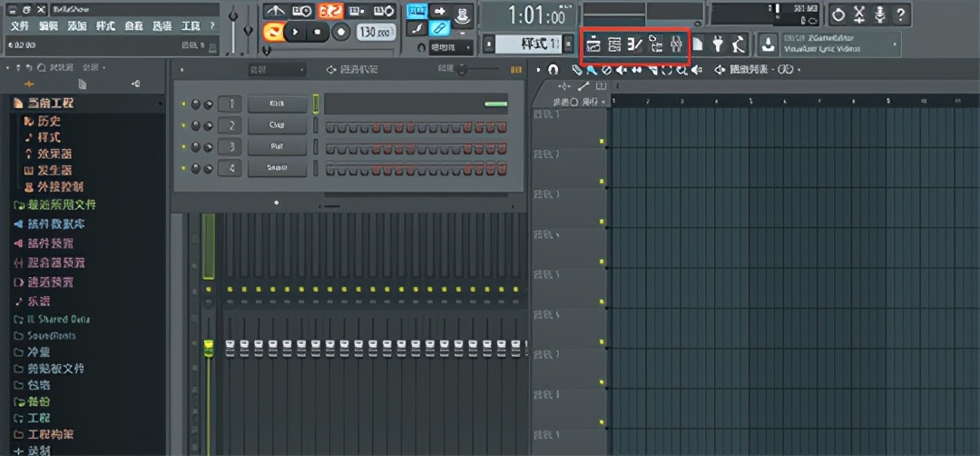Image resolution: width=980 pixels, height=456 pixels.
Task: Open the 添加 (Add) menu
Action: click(77, 26)
